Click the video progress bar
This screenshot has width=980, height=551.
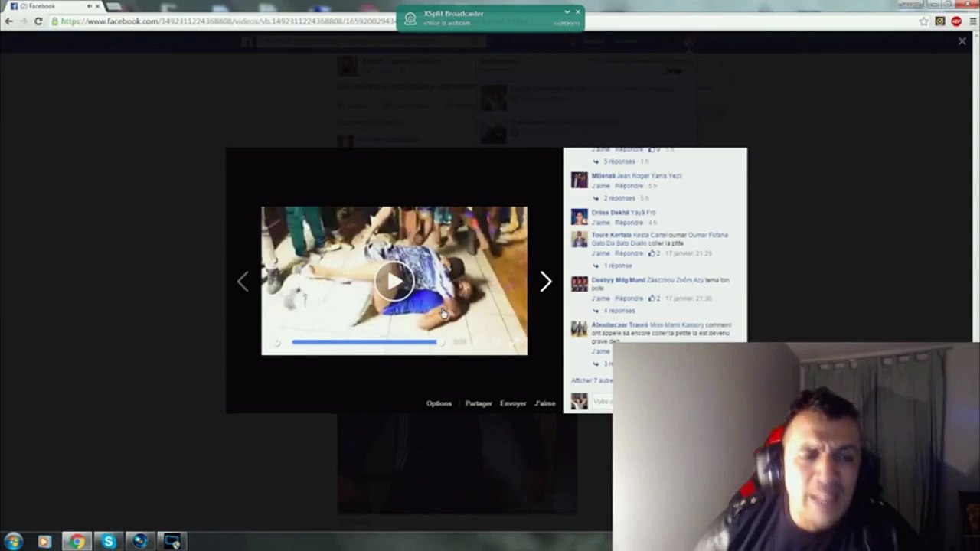(x=364, y=342)
